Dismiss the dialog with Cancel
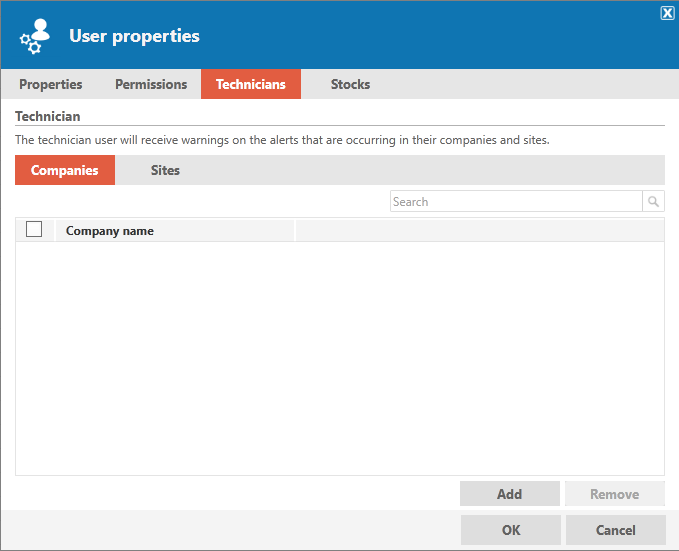Image resolution: width=679 pixels, height=551 pixels. click(616, 530)
